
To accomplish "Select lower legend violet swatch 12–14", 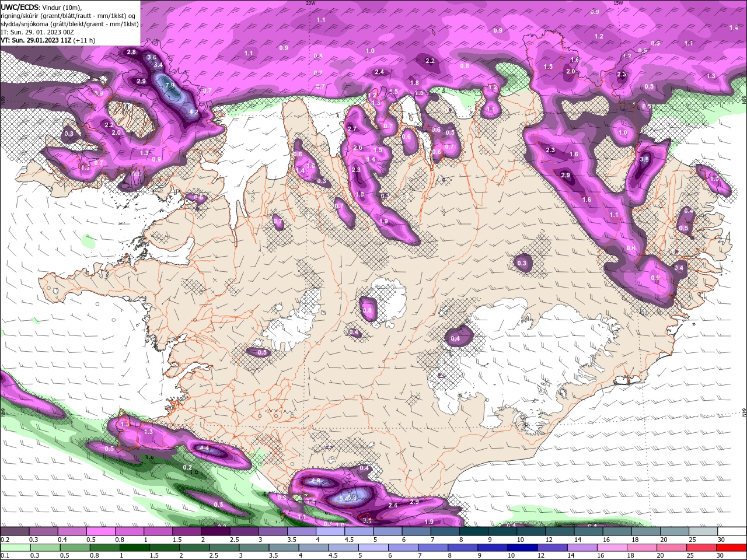I will pos(552,548).
